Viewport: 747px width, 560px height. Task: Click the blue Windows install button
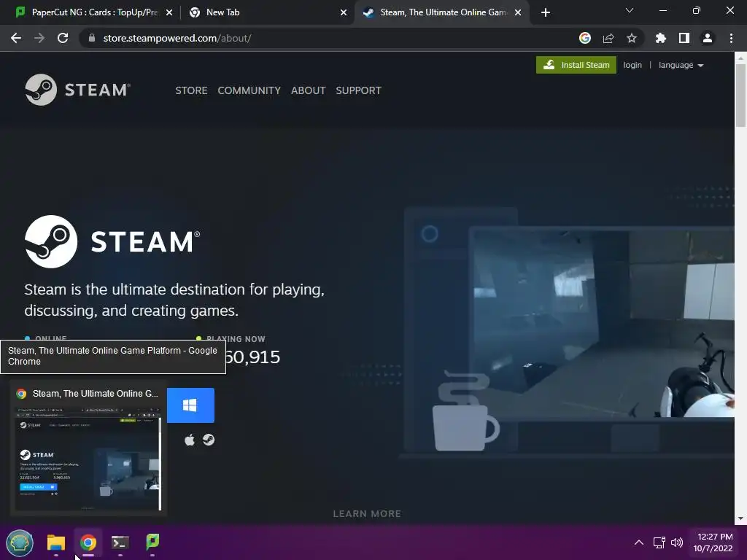point(190,405)
